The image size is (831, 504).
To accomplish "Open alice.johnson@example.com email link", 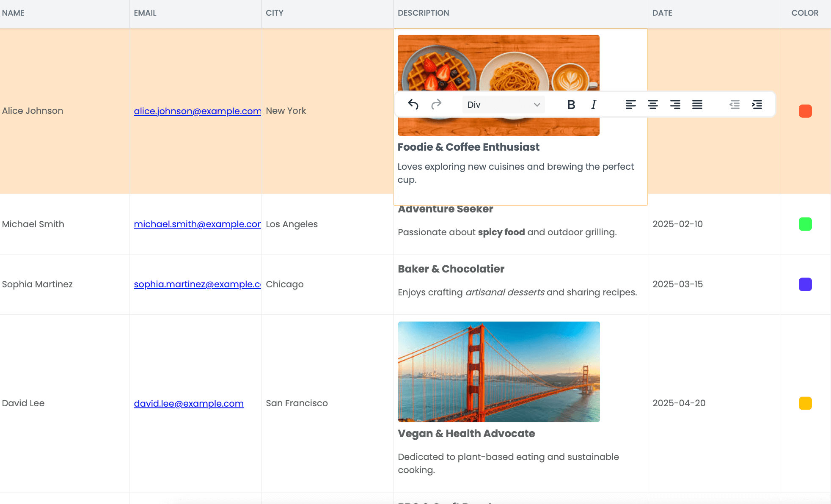I will tap(198, 111).
